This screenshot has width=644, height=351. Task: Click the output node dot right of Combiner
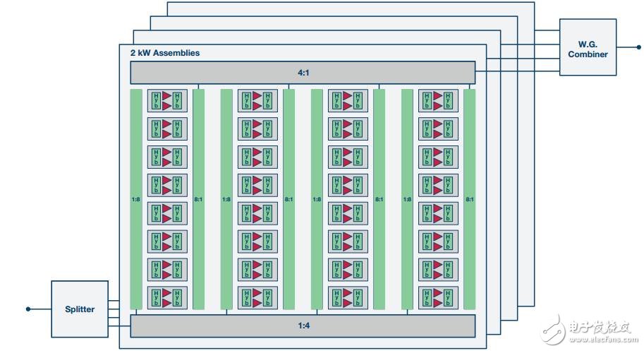point(639,47)
